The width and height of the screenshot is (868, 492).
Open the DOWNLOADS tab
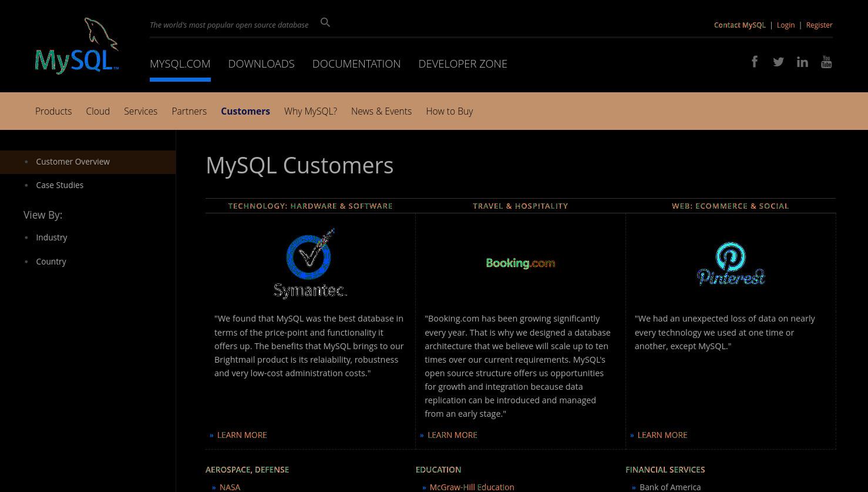click(261, 63)
